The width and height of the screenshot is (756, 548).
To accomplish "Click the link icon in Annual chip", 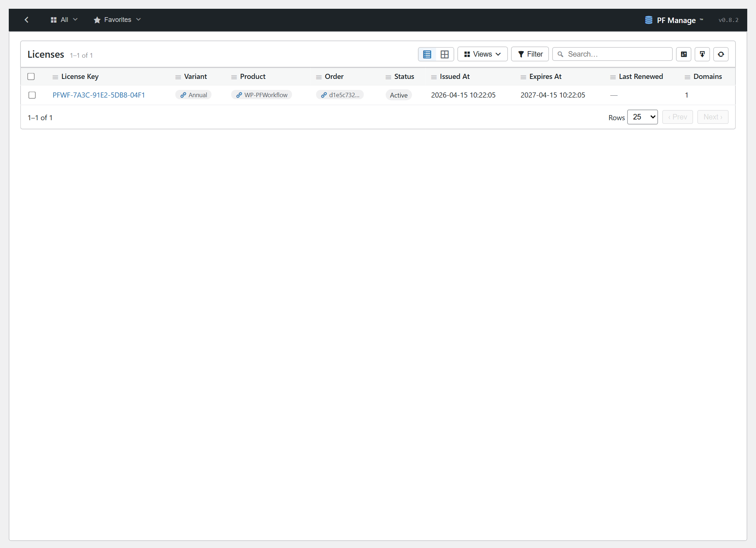I will (183, 95).
